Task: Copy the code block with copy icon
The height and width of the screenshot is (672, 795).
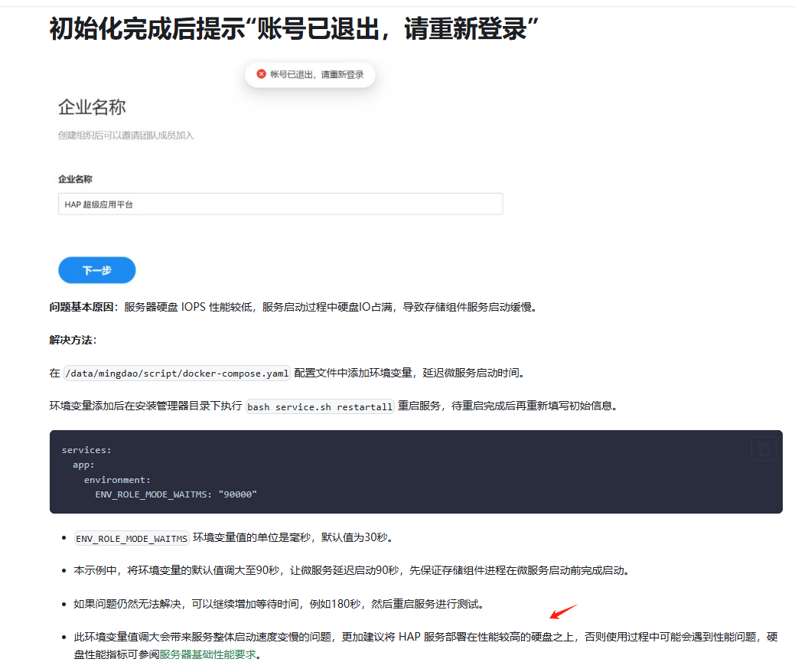Action: coord(764,449)
